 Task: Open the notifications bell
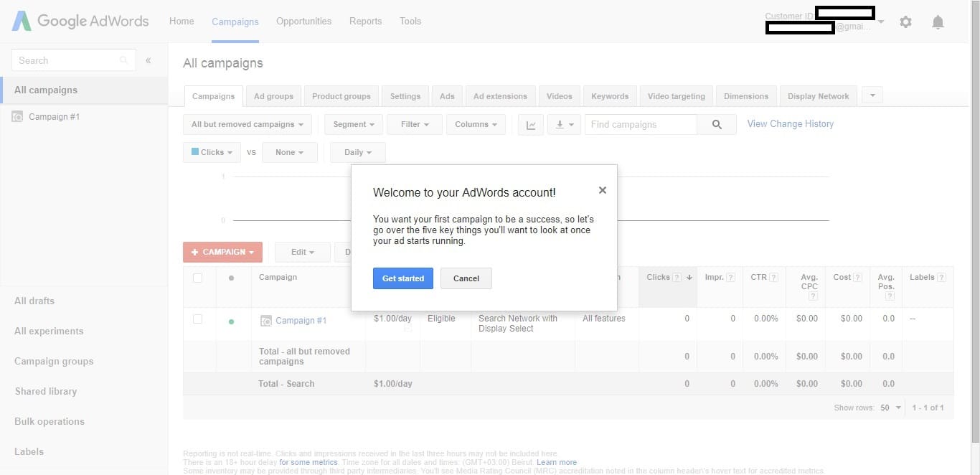pyautogui.click(x=938, y=22)
